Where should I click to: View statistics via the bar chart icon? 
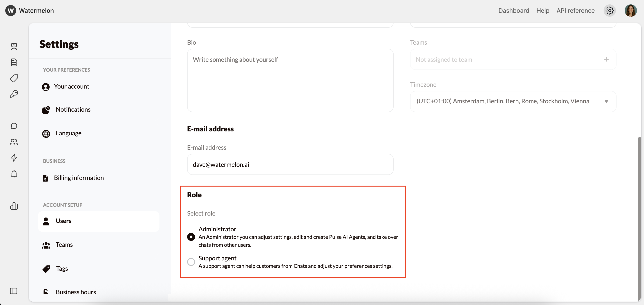14,206
